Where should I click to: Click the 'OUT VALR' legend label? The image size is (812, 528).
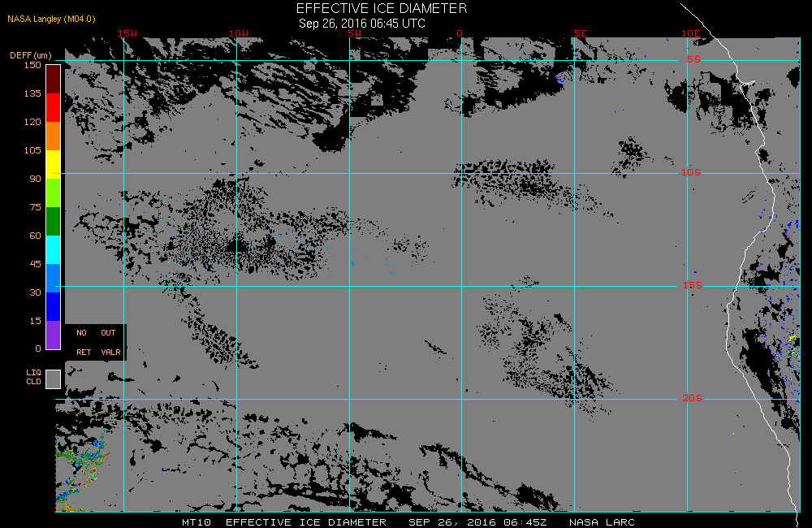110,343
